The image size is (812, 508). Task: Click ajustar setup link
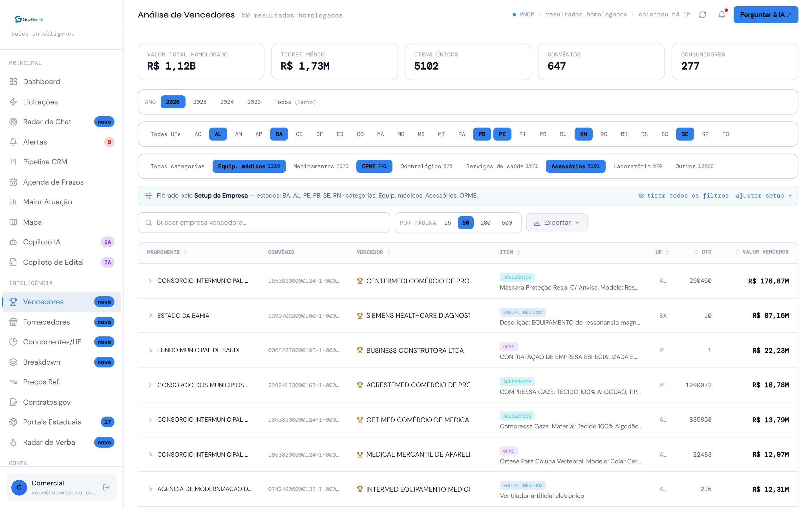click(x=763, y=196)
